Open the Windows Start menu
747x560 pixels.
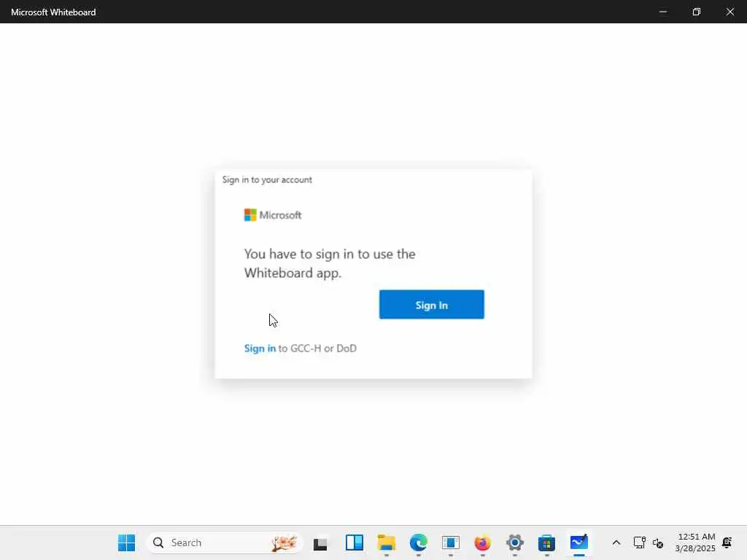(x=126, y=542)
